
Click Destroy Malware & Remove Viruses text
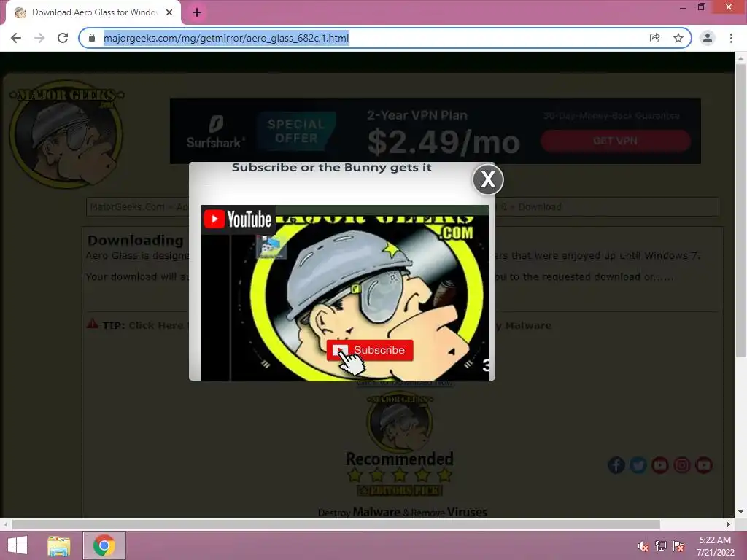(403, 513)
